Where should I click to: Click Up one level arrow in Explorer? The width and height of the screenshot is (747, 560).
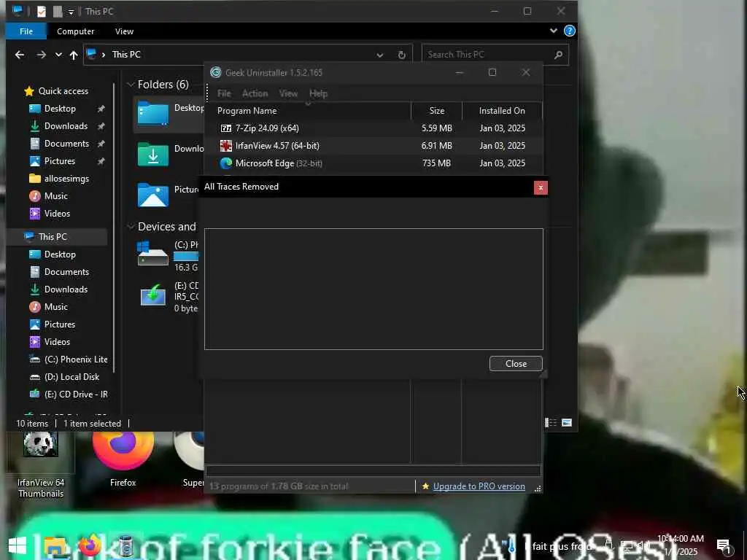(x=74, y=55)
